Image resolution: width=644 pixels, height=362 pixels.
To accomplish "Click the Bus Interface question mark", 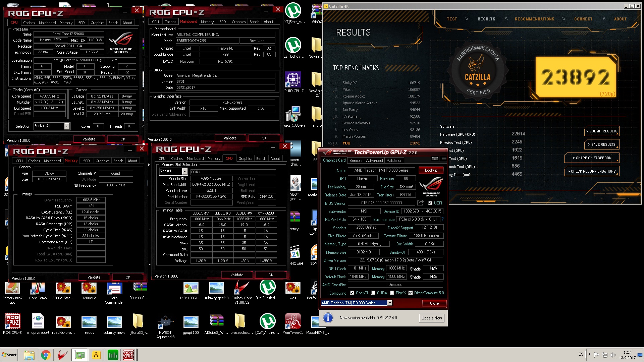I will click(x=443, y=219).
